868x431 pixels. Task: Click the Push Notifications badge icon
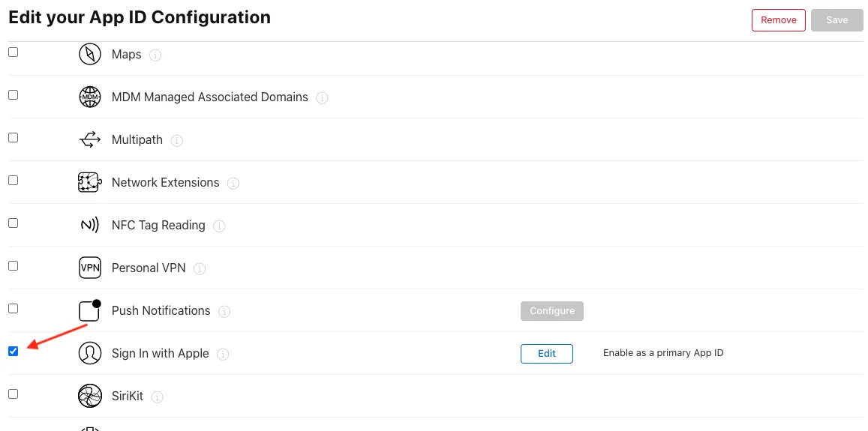click(x=90, y=310)
